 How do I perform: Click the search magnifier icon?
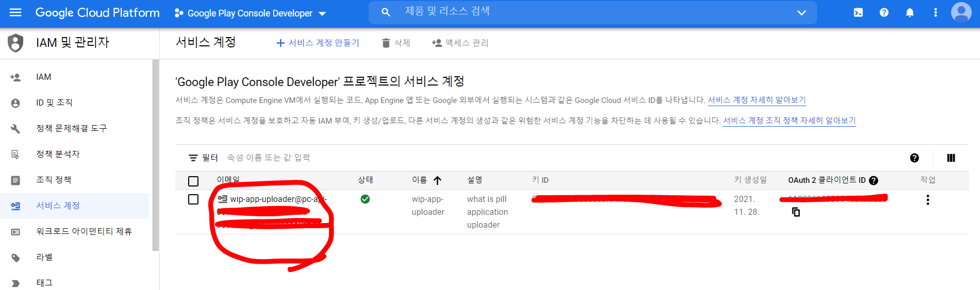click(386, 12)
